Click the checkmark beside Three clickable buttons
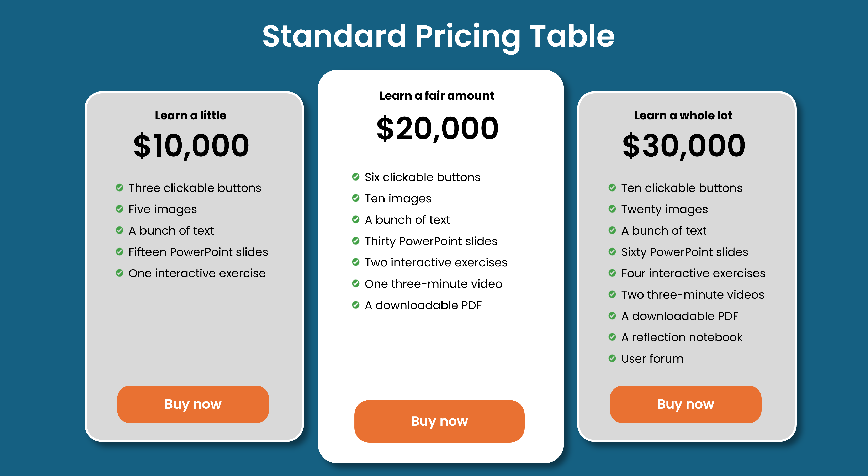868x476 pixels. (120, 188)
